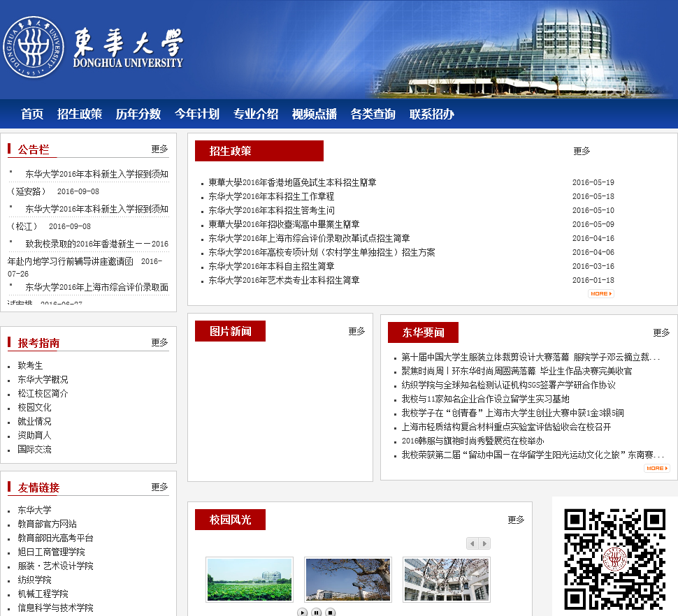Click 更多 in the 招生政策 panel header

pyautogui.click(x=582, y=151)
